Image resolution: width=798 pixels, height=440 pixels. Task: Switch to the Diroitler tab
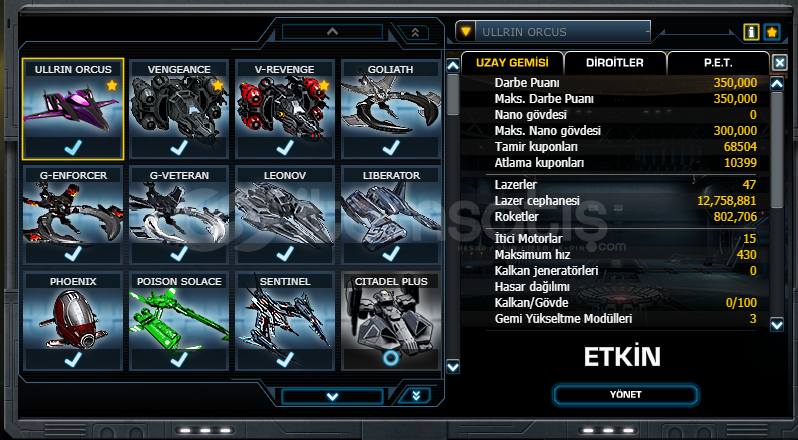615,63
